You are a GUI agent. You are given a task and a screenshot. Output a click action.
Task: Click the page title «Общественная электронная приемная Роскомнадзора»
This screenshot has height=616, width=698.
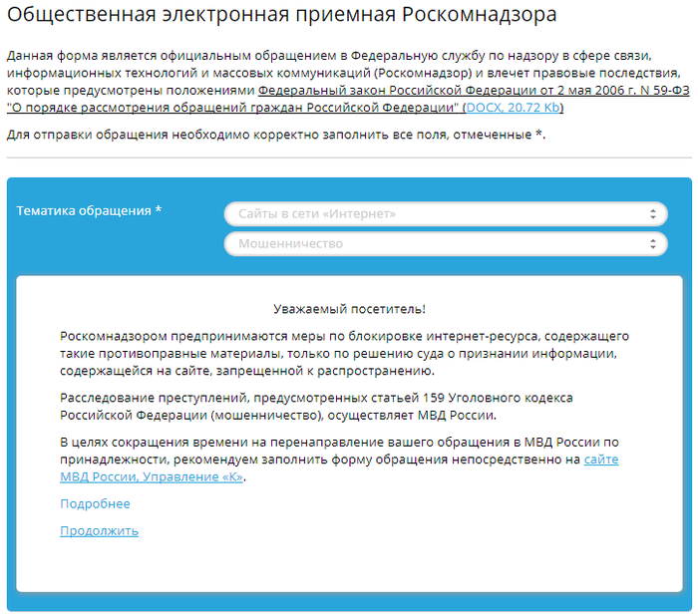click(282, 14)
